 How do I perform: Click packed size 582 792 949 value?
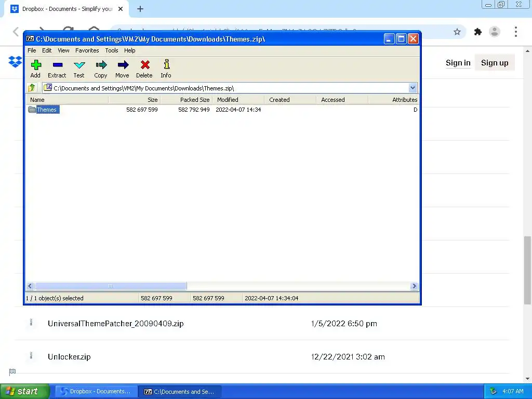(194, 110)
